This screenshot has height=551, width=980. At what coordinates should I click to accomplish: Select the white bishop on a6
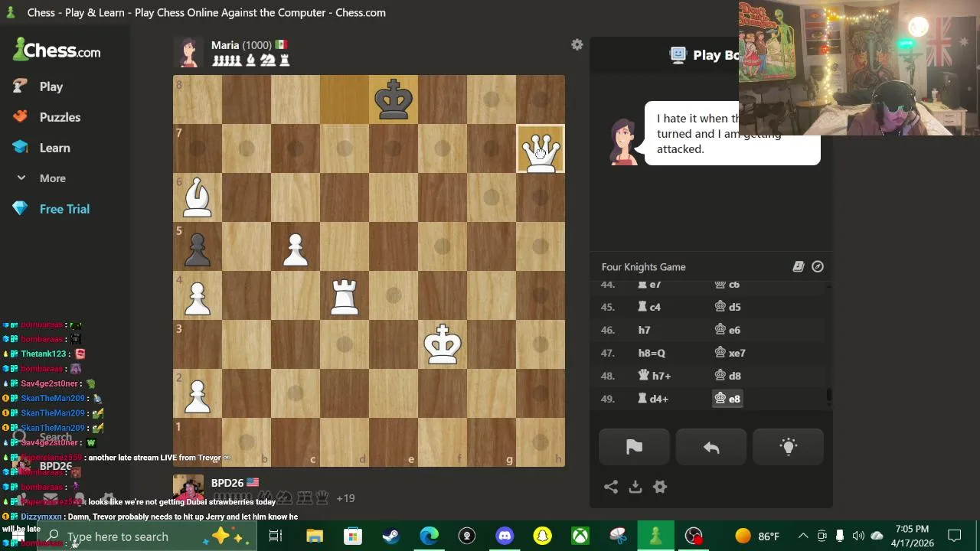[x=198, y=197]
